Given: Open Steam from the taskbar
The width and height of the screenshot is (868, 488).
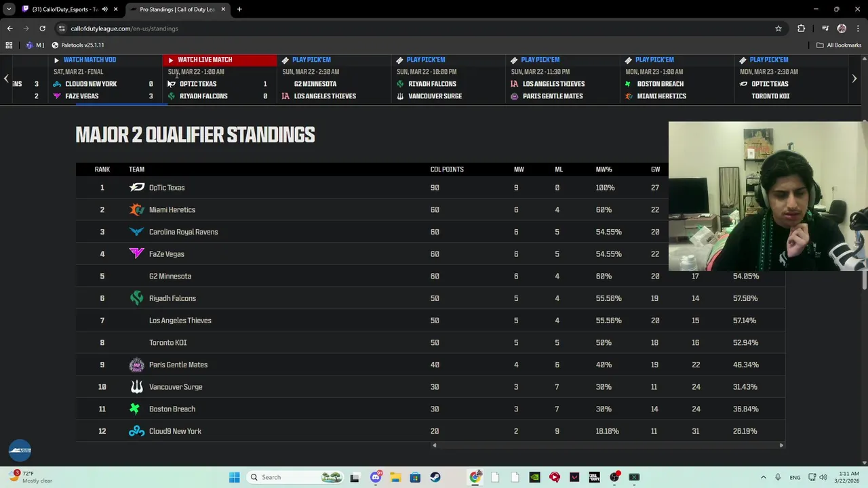Looking at the screenshot, I should click(x=435, y=477).
